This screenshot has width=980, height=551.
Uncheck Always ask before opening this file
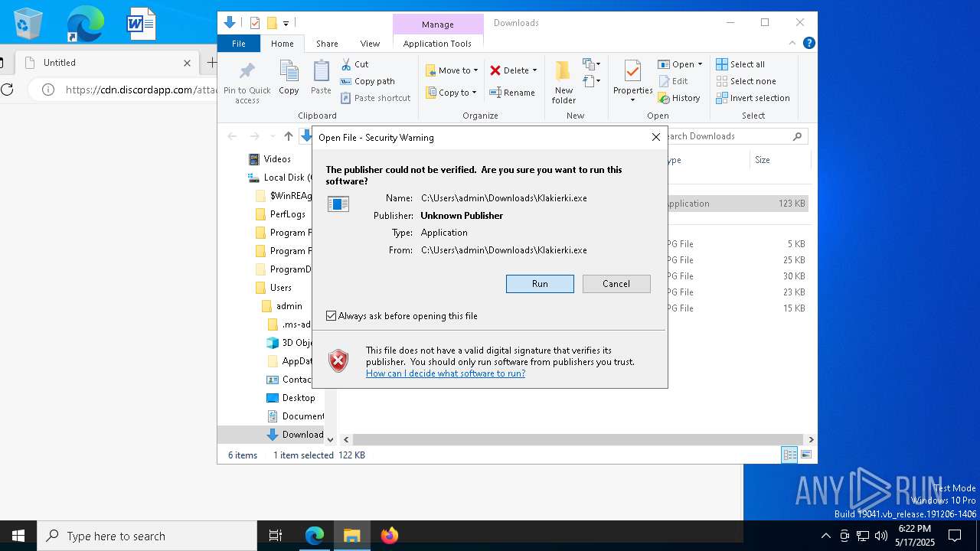click(x=331, y=315)
